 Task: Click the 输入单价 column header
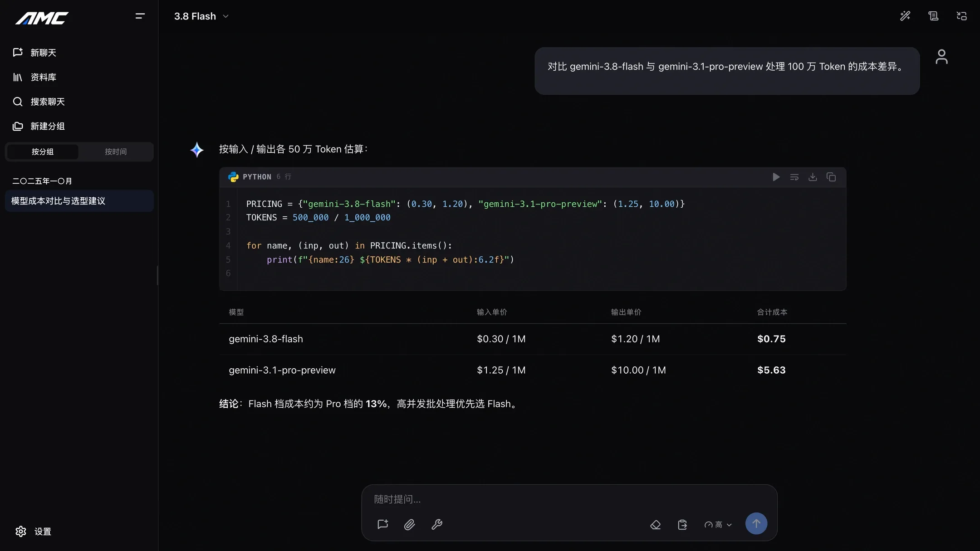pyautogui.click(x=492, y=312)
